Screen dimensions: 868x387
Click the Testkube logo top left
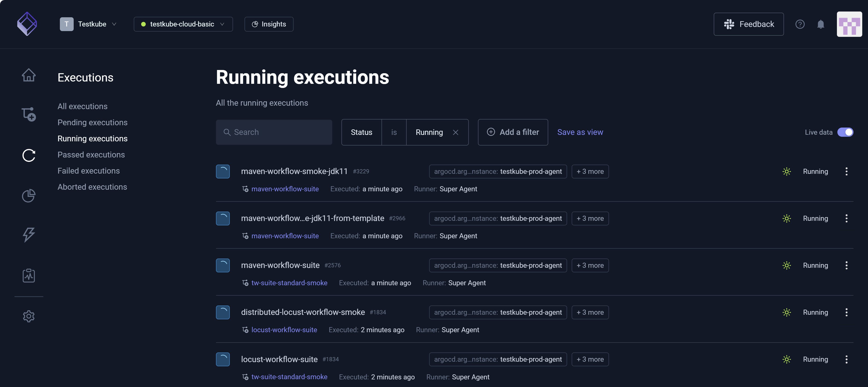(27, 23)
